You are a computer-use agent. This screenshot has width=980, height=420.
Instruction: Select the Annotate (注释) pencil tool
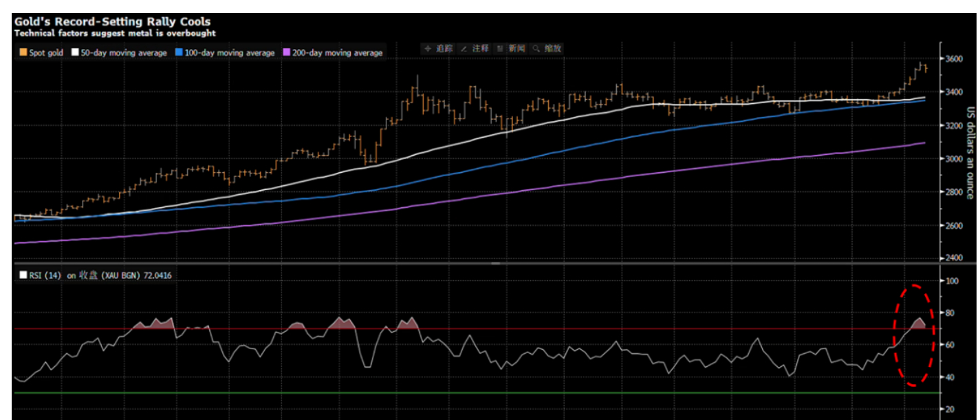[x=473, y=49]
